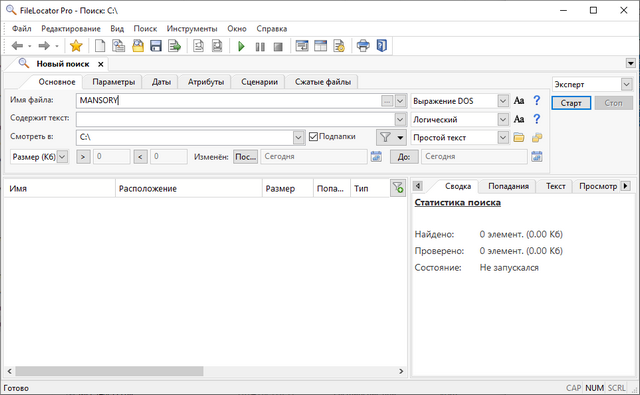Stop search with the square toolbar icon

(278, 47)
